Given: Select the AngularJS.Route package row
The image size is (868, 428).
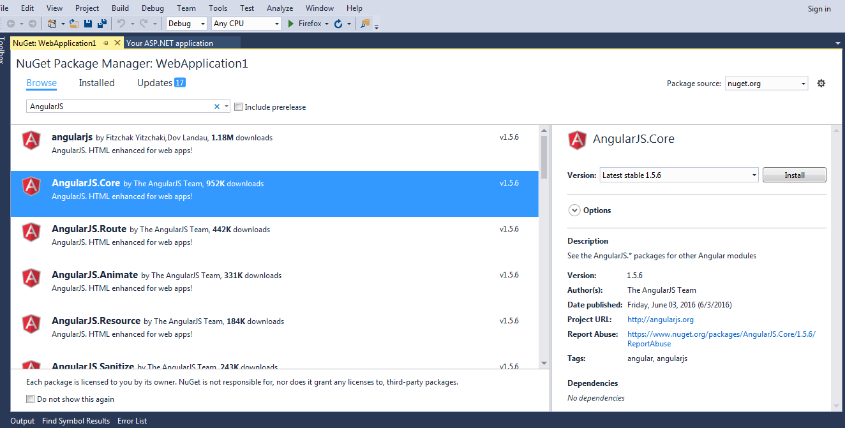Looking at the screenshot, I should point(274,240).
